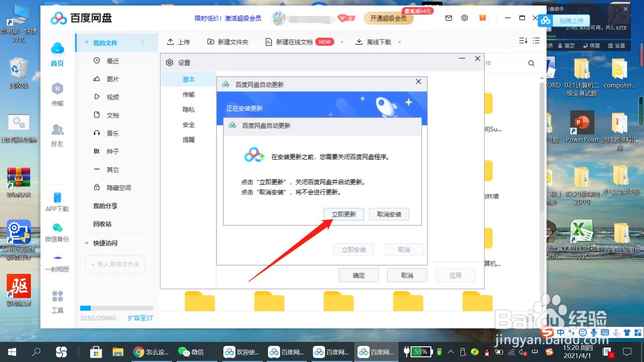The image size is (644, 362).
Task: Open Microsoft Store taskbar icon
Action: tap(96, 352)
